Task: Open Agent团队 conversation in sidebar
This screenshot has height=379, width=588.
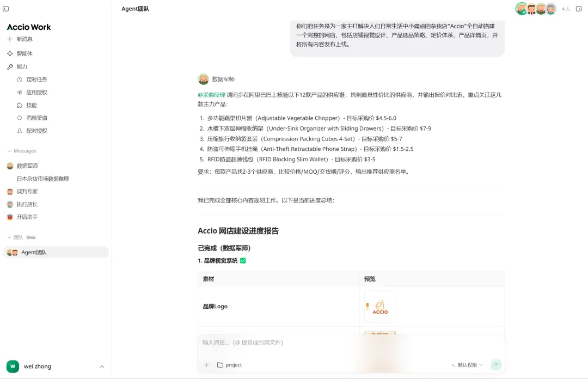Action: tap(56, 253)
